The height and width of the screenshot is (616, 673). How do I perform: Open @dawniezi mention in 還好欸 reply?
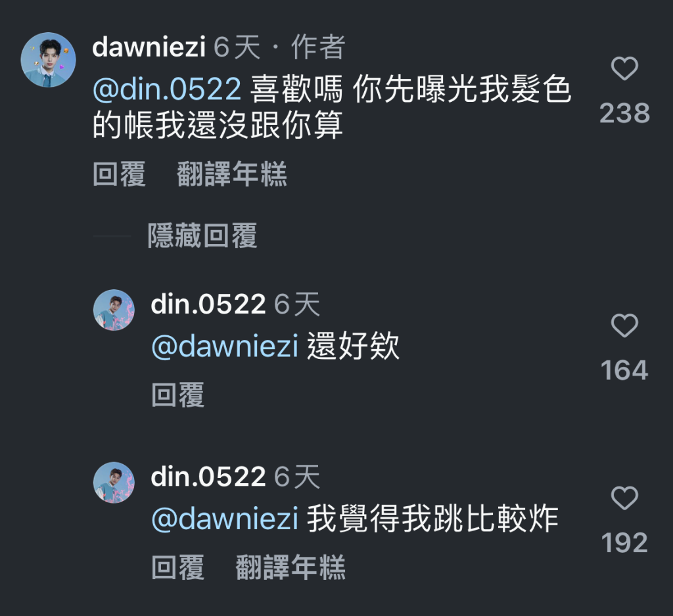[x=225, y=346]
